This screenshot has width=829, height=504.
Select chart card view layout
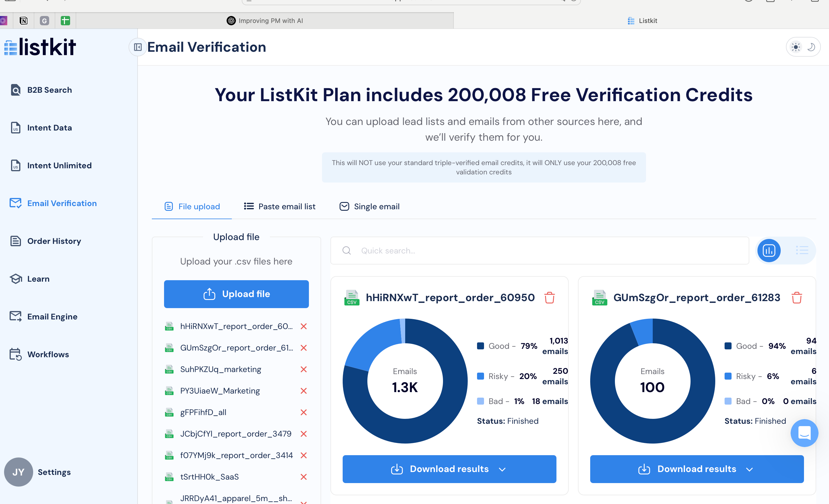click(769, 251)
